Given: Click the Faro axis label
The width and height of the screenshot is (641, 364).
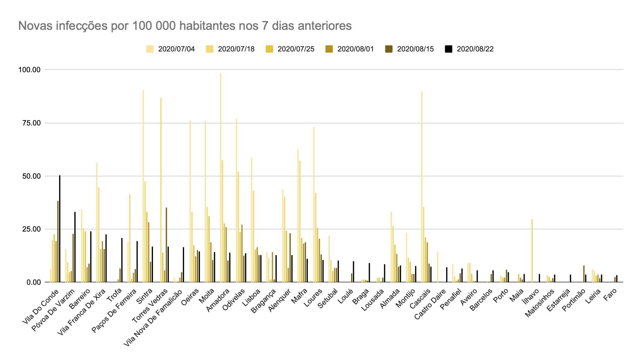Looking at the screenshot, I should pos(610,295).
